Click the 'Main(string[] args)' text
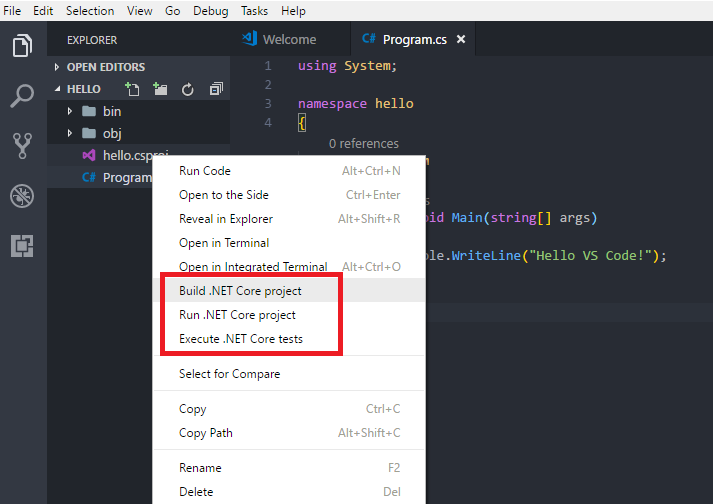This screenshot has height=504, width=713. (524, 218)
